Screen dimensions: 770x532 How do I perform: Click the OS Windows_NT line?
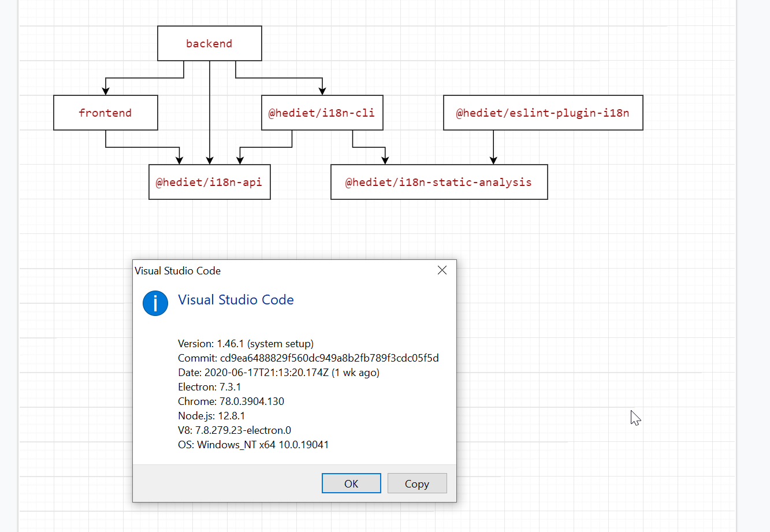click(x=254, y=444)
